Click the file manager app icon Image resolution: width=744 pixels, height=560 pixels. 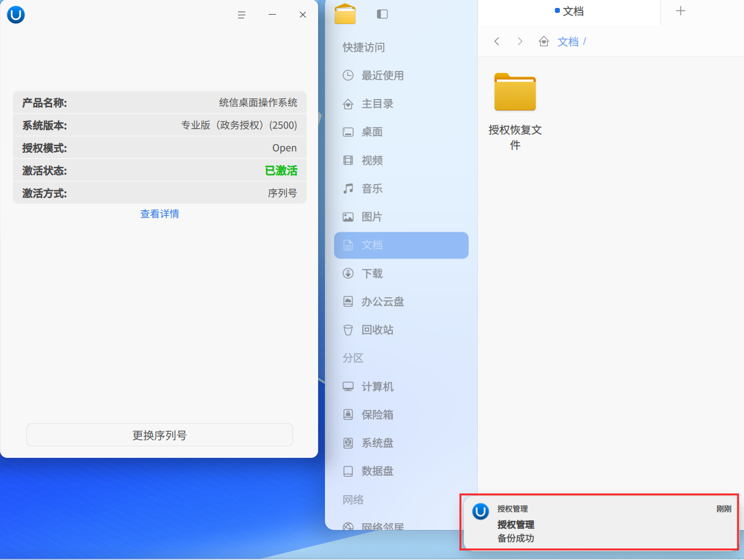coord(345,14)
